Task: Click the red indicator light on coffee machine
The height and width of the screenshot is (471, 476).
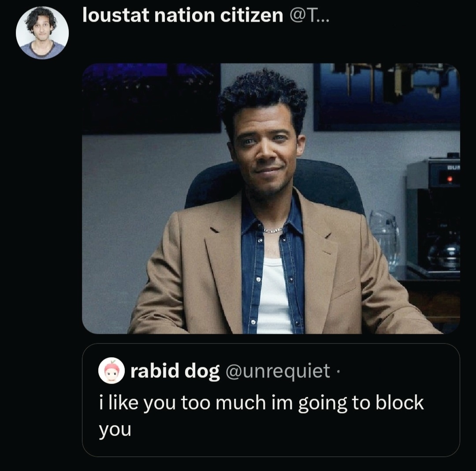Action: (450, 179)
